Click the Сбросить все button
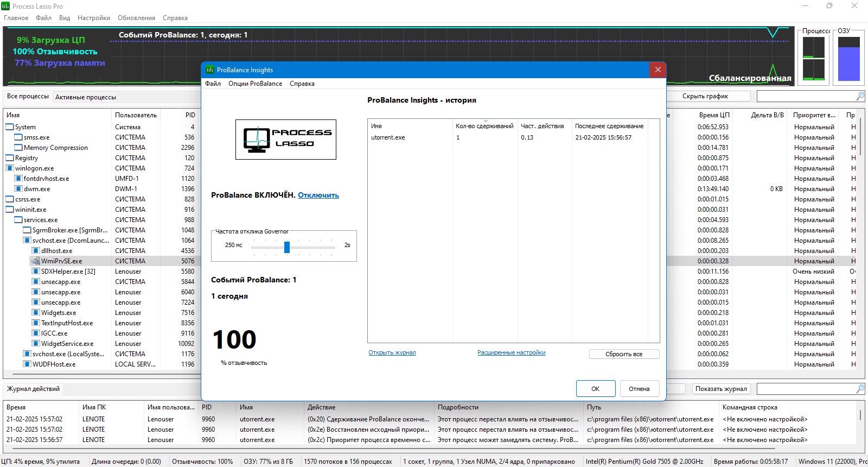The width and height of the screenshot is (868, 467). pos(624,354)
